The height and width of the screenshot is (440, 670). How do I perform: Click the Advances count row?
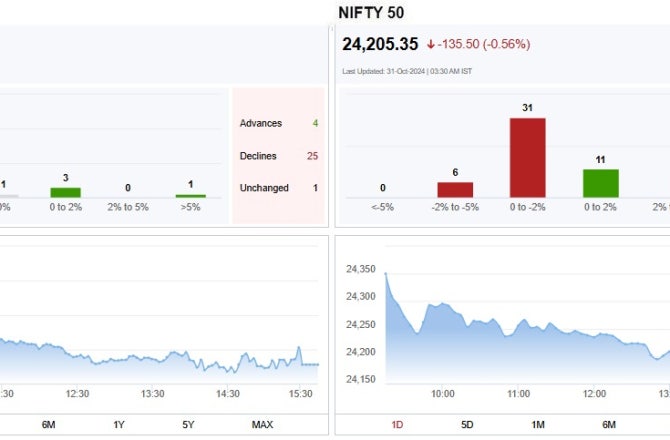point(279,123)
